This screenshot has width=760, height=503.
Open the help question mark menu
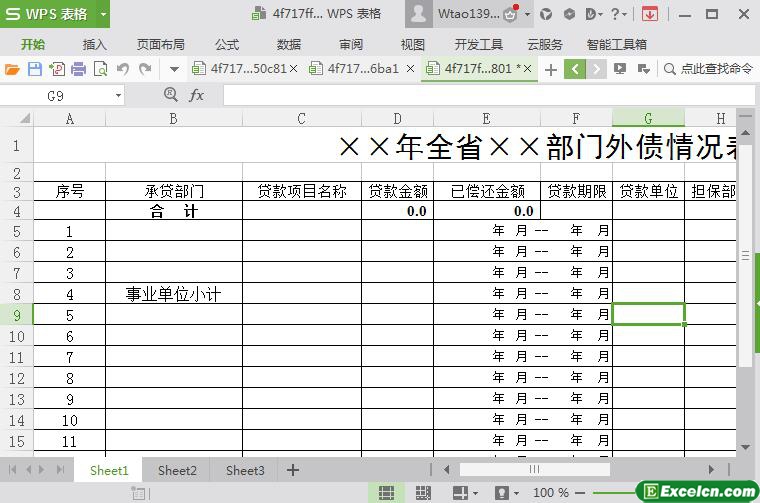tap(618, 14)
